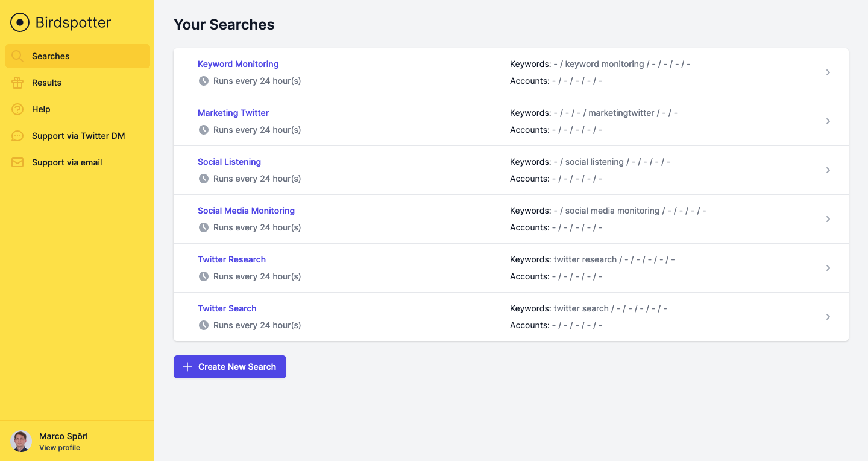
Task: Click Marco Spörl's profile avatar
Action: tap(21, 441)
